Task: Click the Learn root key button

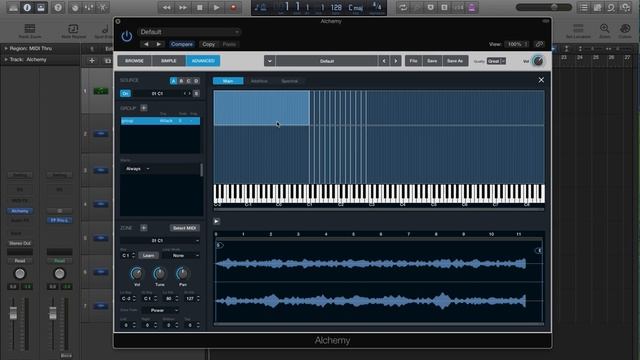Action: click(149, 256)
